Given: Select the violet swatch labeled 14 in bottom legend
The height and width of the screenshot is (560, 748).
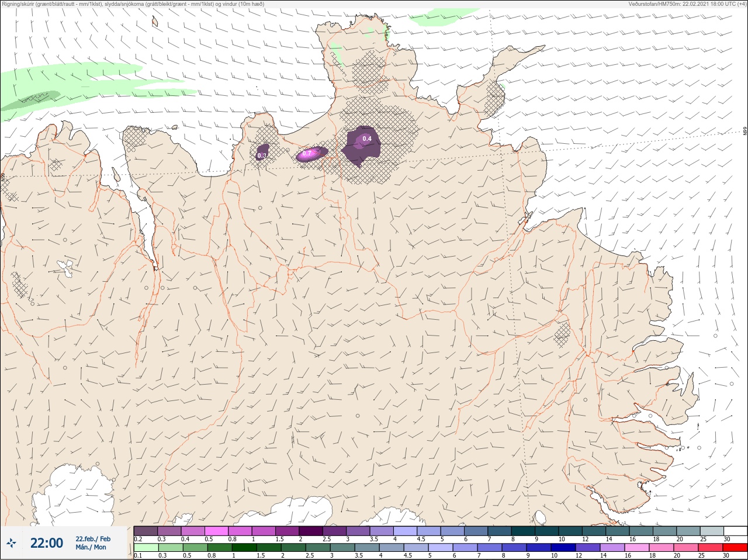Looking at the screenshot, I should pyautogui.click(x=612, y=548).
